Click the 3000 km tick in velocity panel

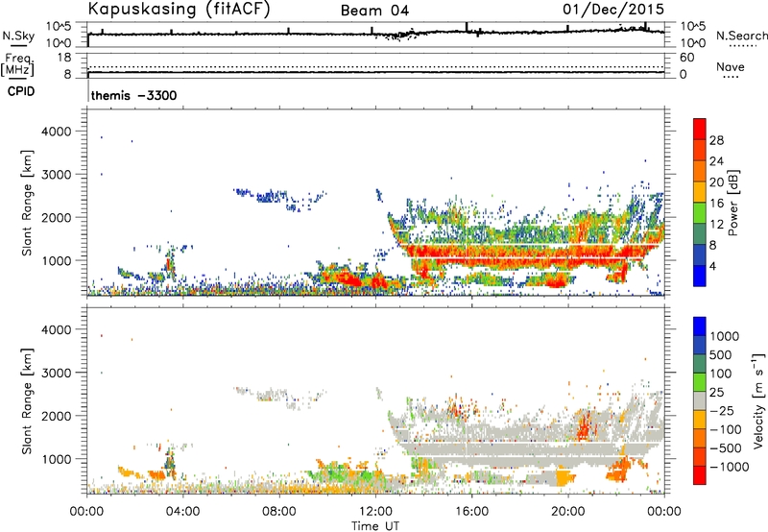tap(57, 373)
